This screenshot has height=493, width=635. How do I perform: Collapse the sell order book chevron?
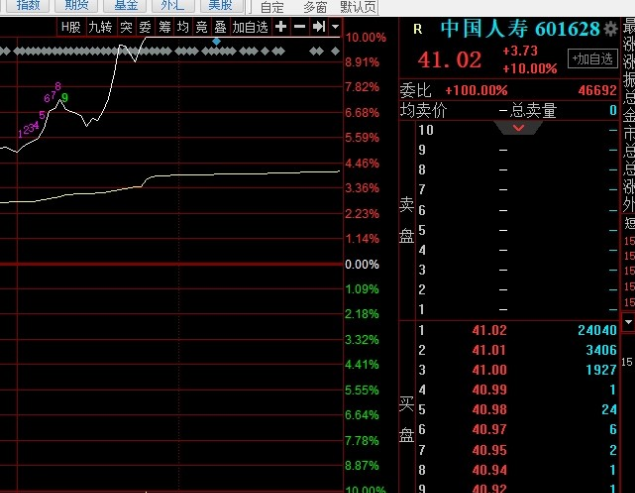pos(518,128)
